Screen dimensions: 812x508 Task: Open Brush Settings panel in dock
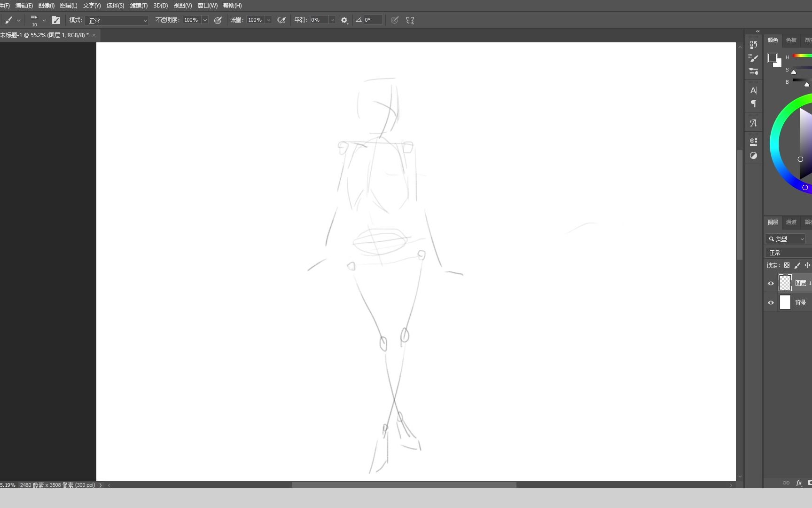(x=753, y=58)
